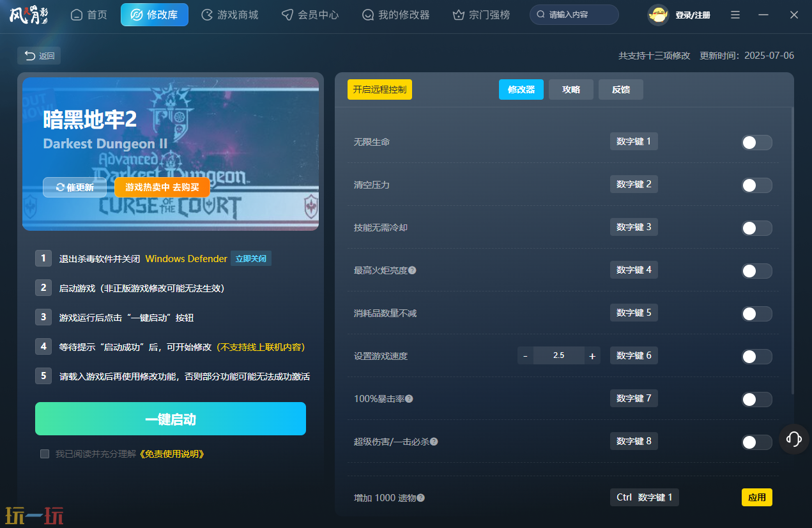Toggle 消耗品数量不减 switch
This screenshot has width=812, height=528.
click(x=757, y=314)
